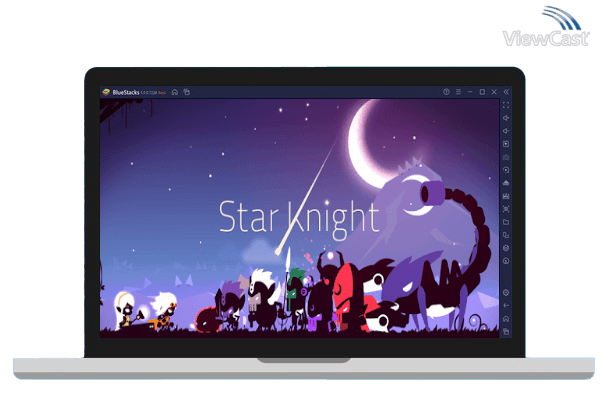Close the BlueStacks window
602x414 pixels.
click(494, 92)
